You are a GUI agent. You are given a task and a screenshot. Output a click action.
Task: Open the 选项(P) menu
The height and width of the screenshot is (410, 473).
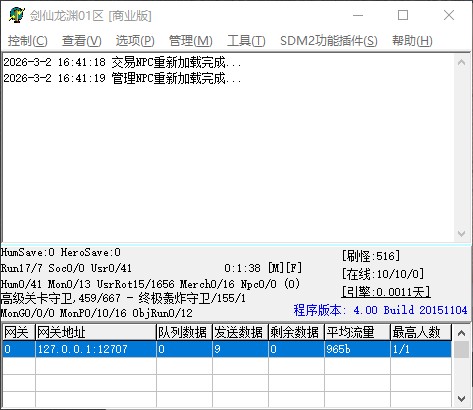(135, 41)
